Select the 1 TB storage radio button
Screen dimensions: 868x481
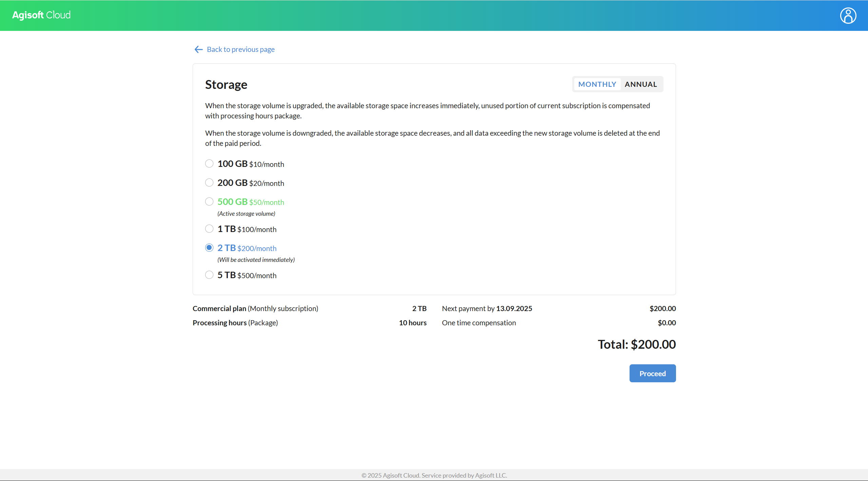[209, 229]
